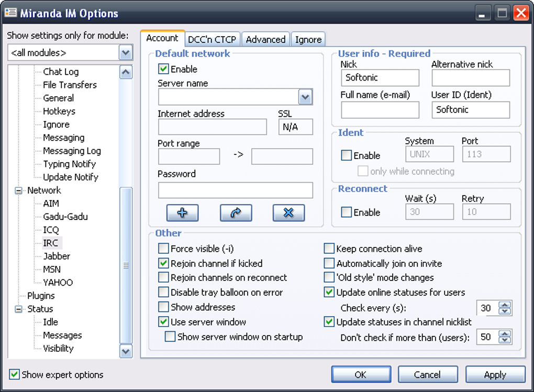Check Force visible (-i) option

click(x=163, y=248)
